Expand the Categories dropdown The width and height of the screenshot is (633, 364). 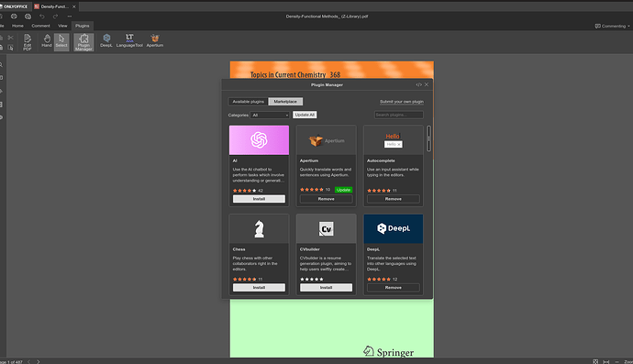coord(270,115)
